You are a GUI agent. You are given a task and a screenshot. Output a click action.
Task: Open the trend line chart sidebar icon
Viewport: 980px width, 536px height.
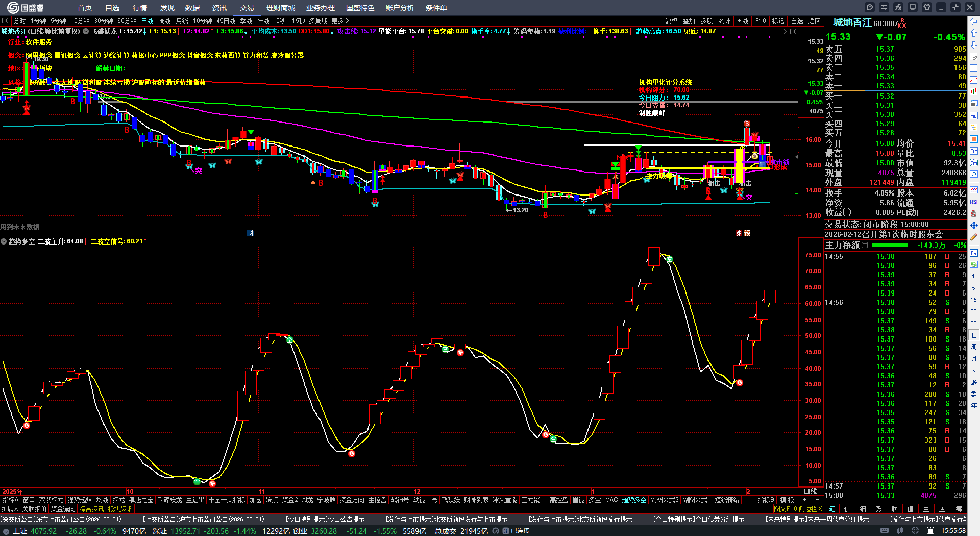coord(974,80)
